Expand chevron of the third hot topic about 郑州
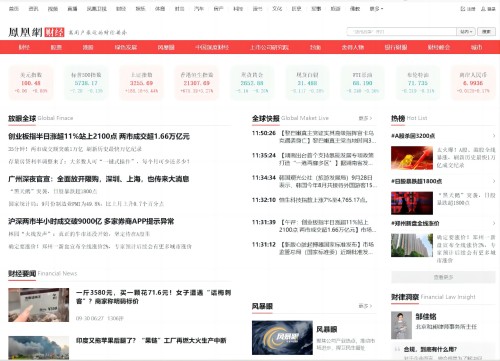 pyautogui.click(x=494, y=223)
